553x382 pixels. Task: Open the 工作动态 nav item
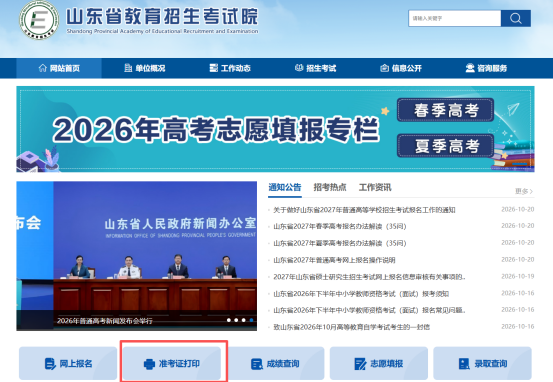point(230,68)
